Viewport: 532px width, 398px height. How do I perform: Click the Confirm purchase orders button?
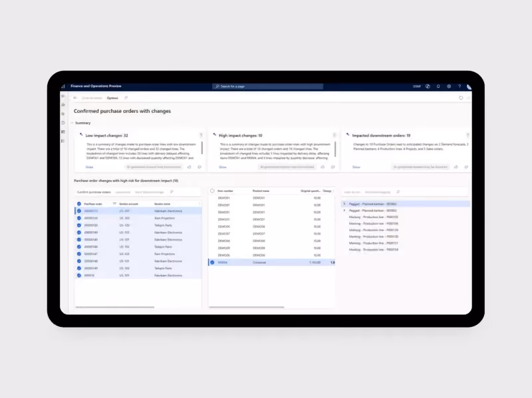point(94,192)
